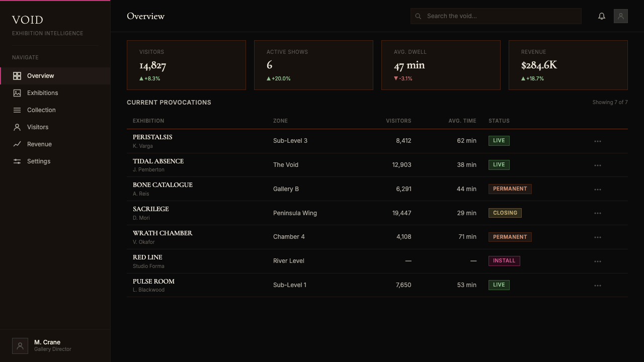Select the Active Shows stat card
Viewport: 644px width, 362px height.
[313, 65]
